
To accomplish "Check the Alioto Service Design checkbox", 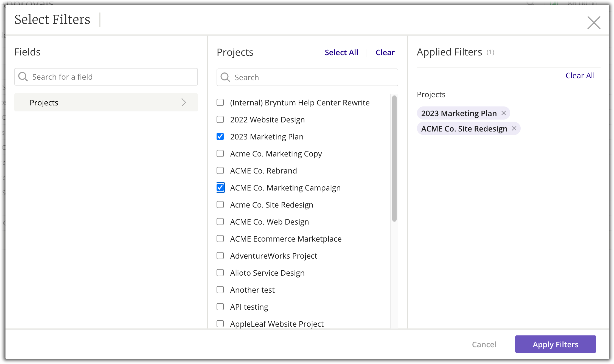I will pyautogui.click(x=220, y=273).
